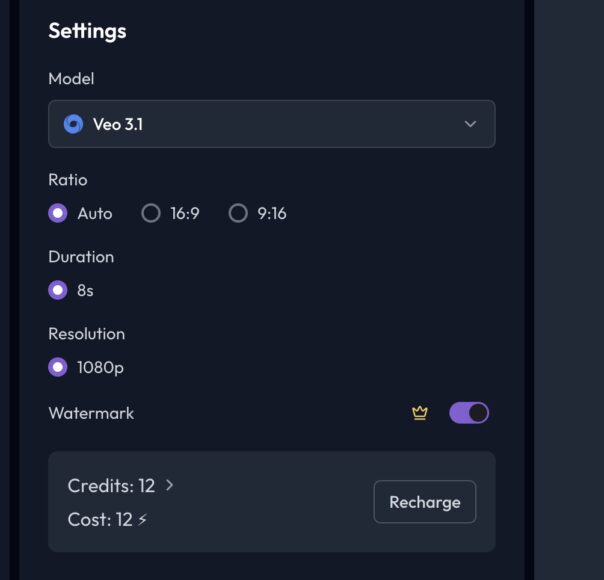
Task: Expand model list via the chevron arrow
Action: click(x=470, y=124)
